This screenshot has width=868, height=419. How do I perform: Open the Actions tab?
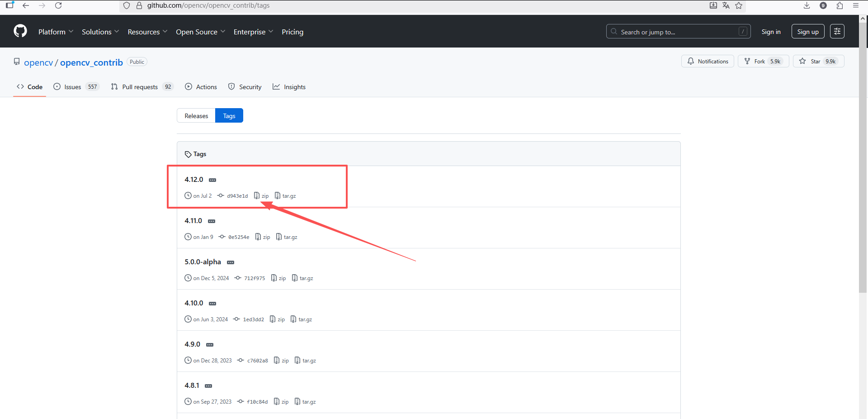coord(201,87)
